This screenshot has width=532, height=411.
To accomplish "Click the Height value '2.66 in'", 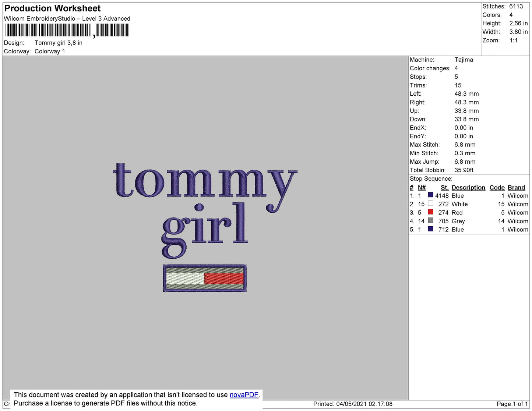I will [518, 23].
